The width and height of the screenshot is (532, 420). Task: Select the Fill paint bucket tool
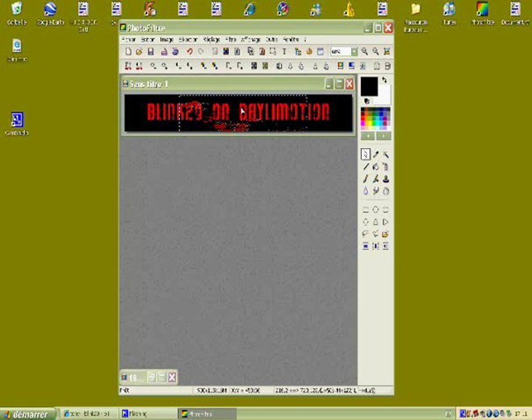point(376,167)
